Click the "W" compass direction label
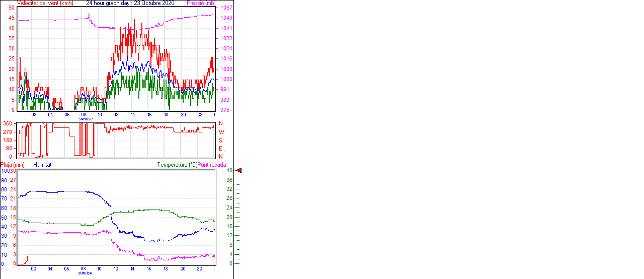Image resolution: width=644 pixels, height=279 pixels. point(220,132)
